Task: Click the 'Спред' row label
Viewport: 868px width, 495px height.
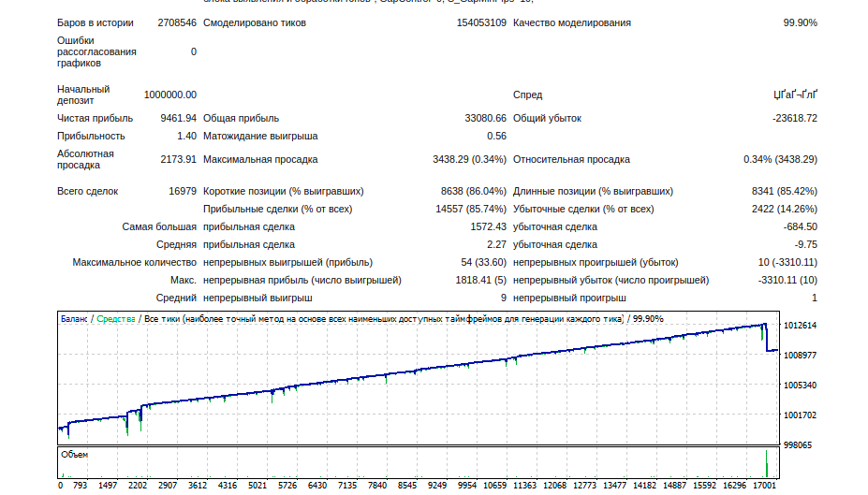Action: pyautogui.click(x=527, y=95)
